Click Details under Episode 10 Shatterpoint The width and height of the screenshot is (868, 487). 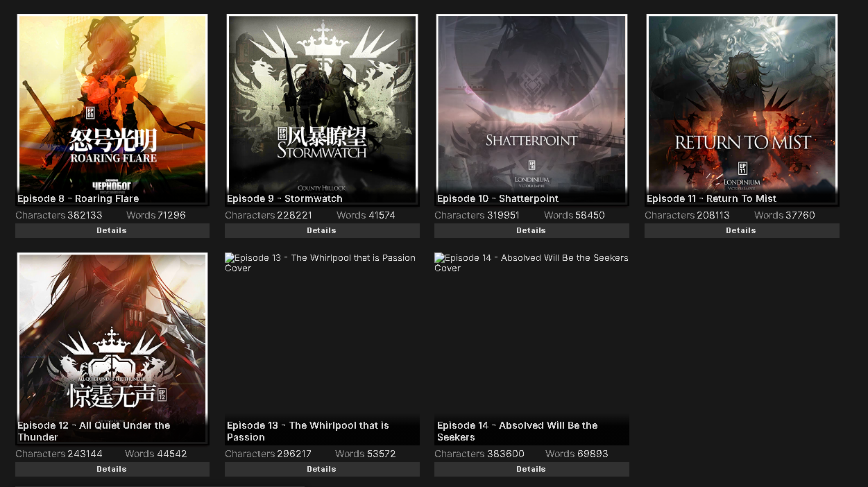pos(531,230)
